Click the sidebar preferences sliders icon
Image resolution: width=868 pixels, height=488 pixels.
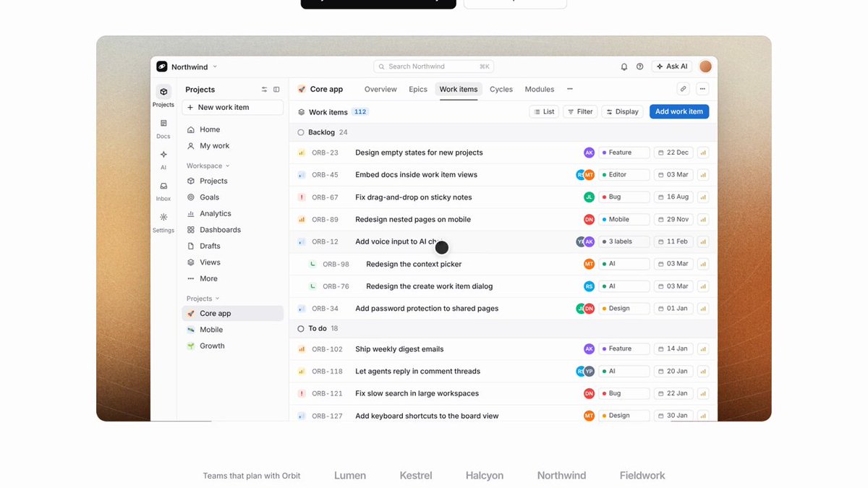click(x=264, y=90)
